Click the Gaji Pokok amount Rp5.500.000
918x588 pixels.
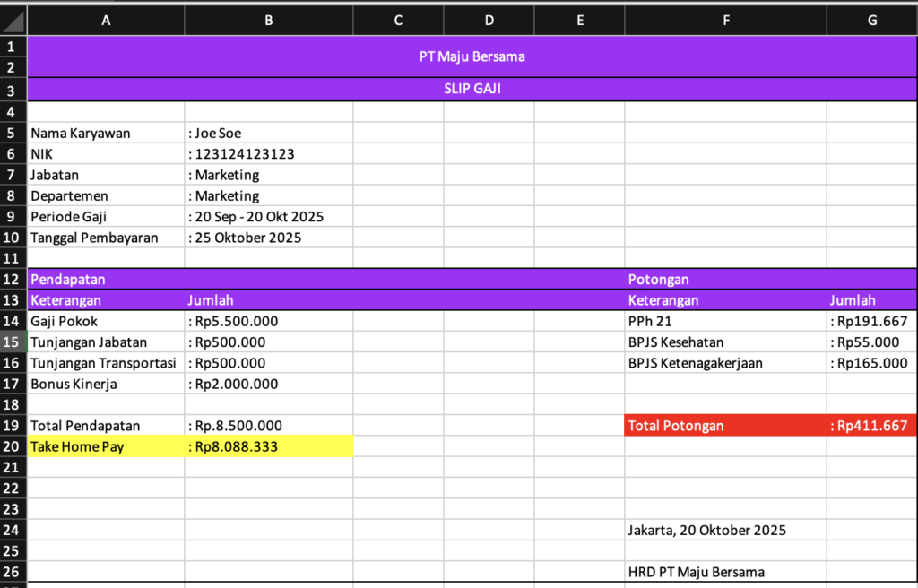tap(268, 321)
